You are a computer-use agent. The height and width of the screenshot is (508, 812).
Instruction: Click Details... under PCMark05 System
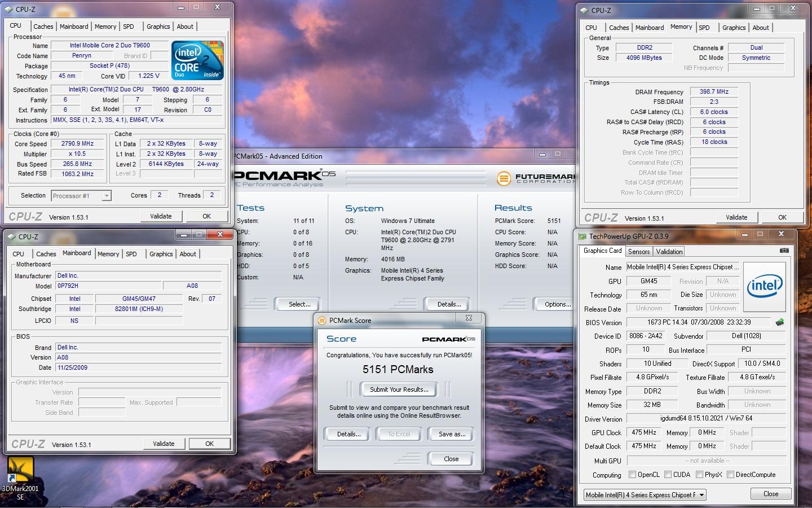[x=449, y=304]
